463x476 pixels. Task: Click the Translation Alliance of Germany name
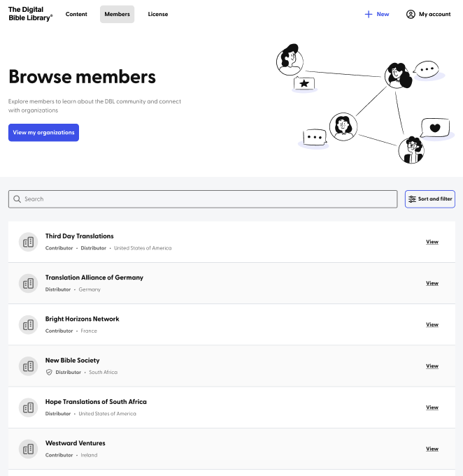(94, 277)
